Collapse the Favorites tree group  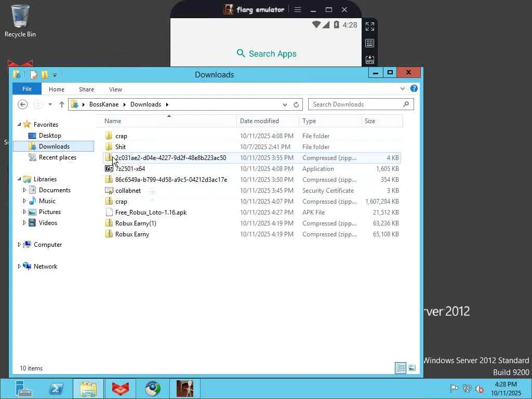(19, 125)
